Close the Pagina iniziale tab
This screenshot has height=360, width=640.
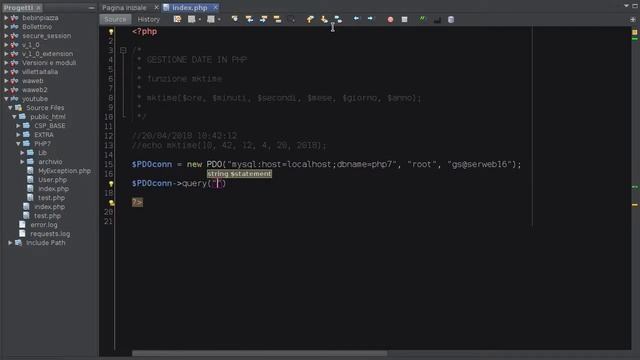click(x=156, y=7)
